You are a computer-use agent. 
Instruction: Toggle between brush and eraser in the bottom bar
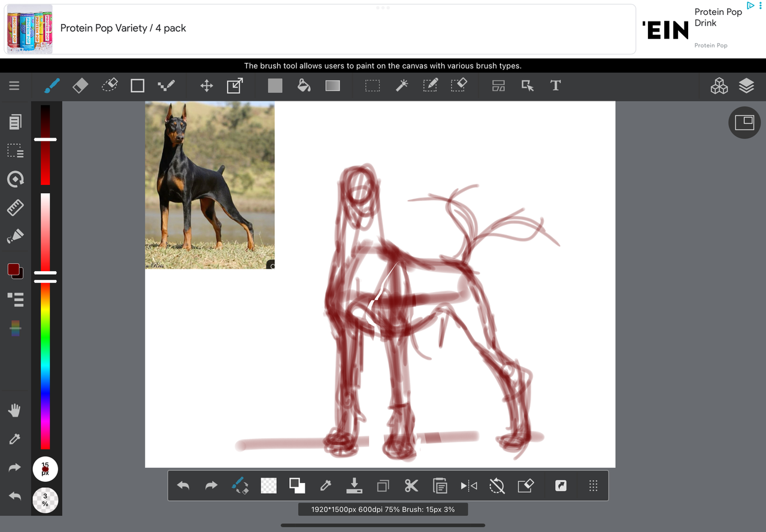pos(240,485)
